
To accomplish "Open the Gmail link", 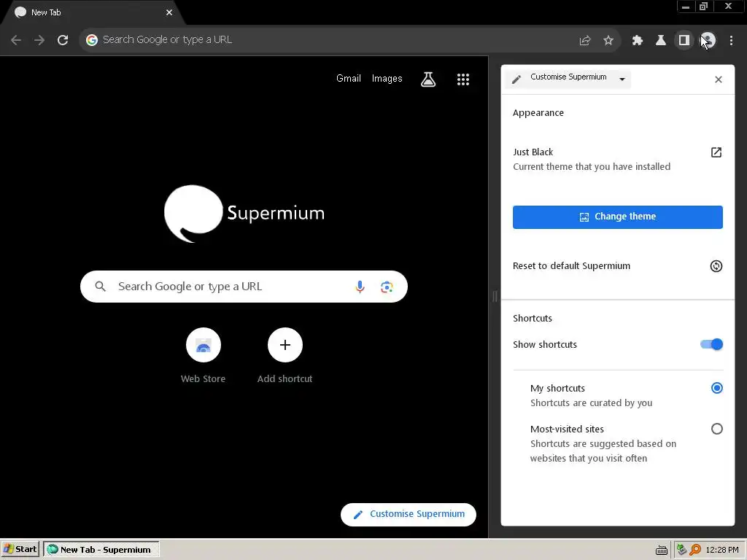I will tap(349, 79).
